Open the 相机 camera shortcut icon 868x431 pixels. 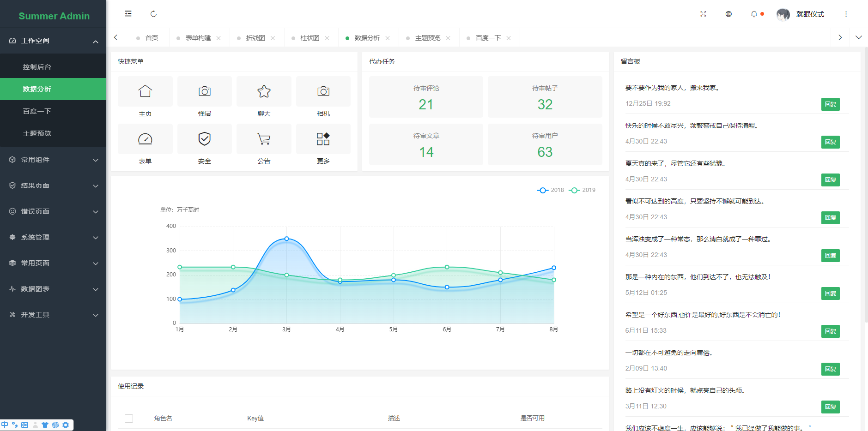(x=323, y=91)
